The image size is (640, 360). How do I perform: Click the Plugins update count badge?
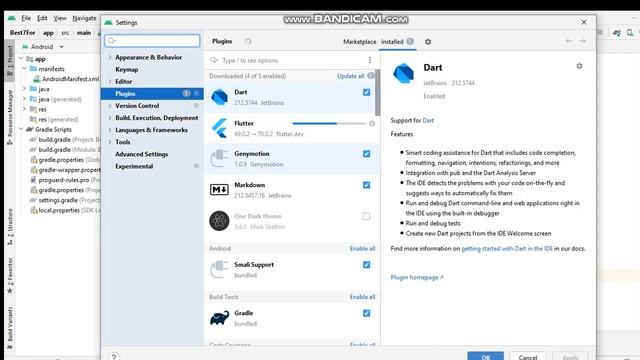(186, 93)
